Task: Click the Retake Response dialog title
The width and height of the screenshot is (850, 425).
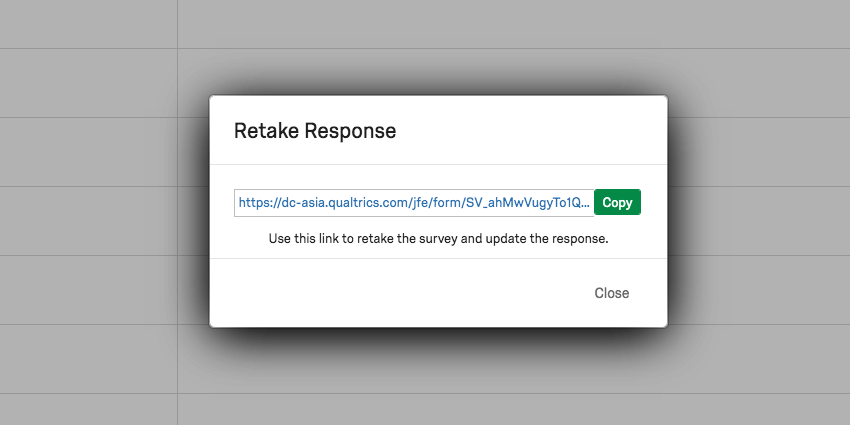Action: [x=315, y=131]
